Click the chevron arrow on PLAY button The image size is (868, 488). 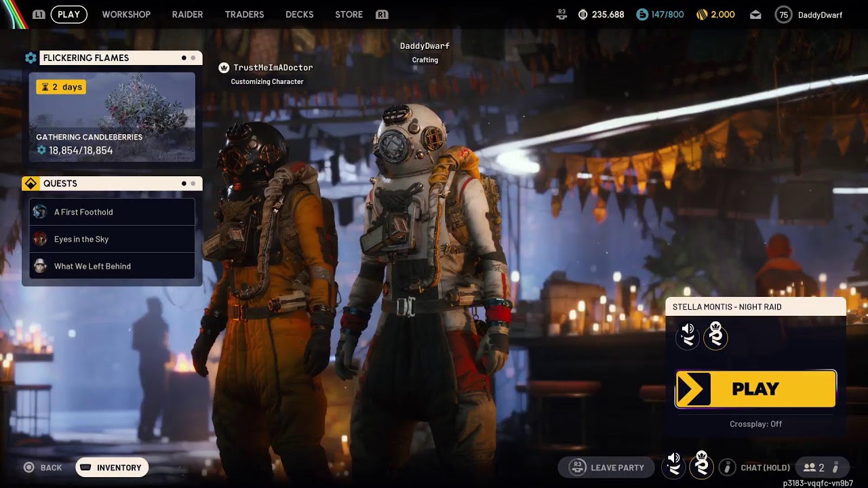693,389
